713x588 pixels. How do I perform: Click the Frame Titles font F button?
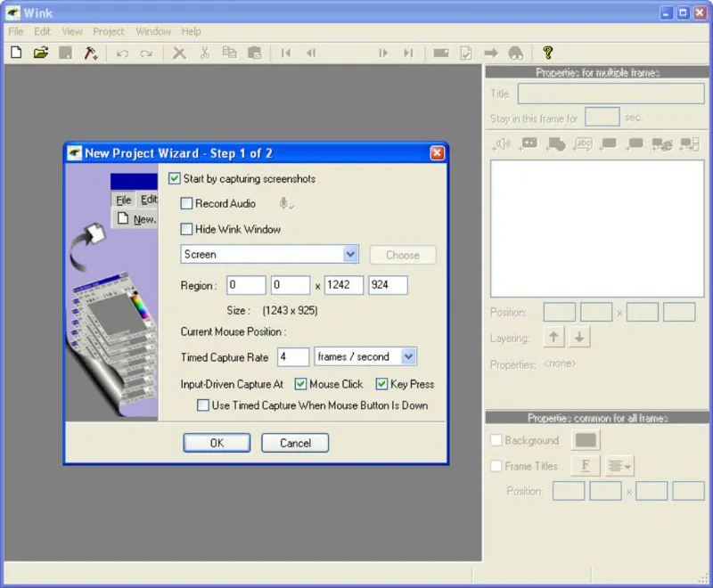click(x=586, y=465)
